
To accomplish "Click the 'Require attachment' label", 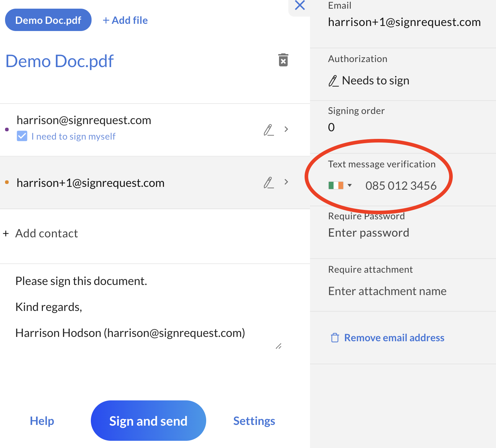I will click(x=370, y=269).
